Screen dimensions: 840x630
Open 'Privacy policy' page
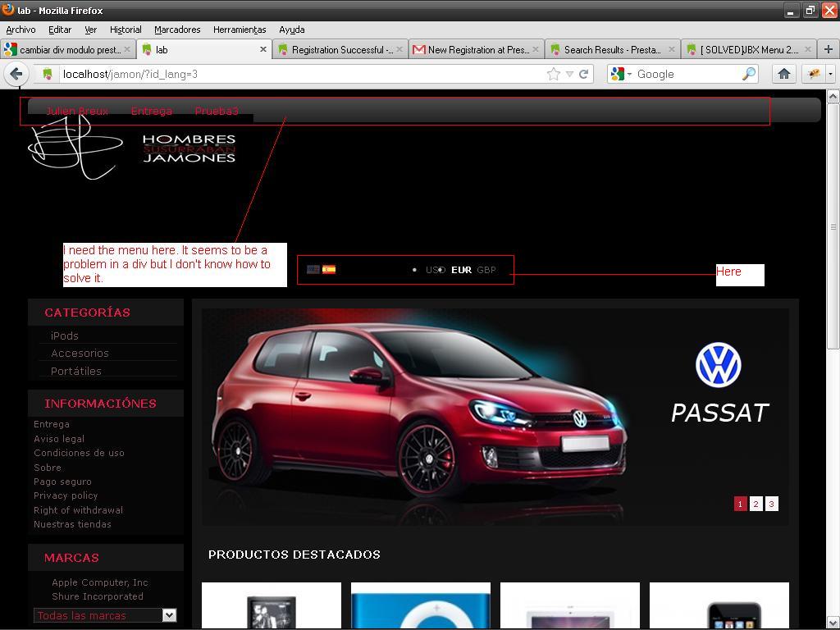(x=66, y=495)
